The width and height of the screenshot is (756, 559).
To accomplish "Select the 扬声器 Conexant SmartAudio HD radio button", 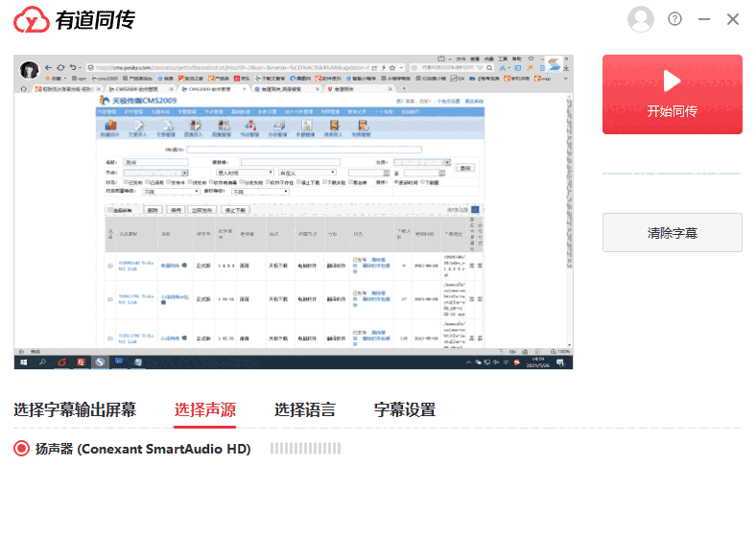I will (22, 449).
